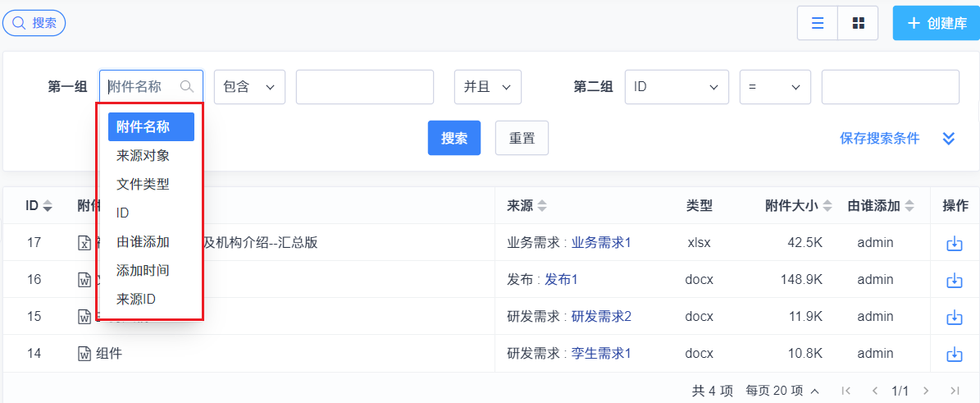Sort the table by ID column
The height and width of the screenshot is (403, 980).
[x=39, y=205]
